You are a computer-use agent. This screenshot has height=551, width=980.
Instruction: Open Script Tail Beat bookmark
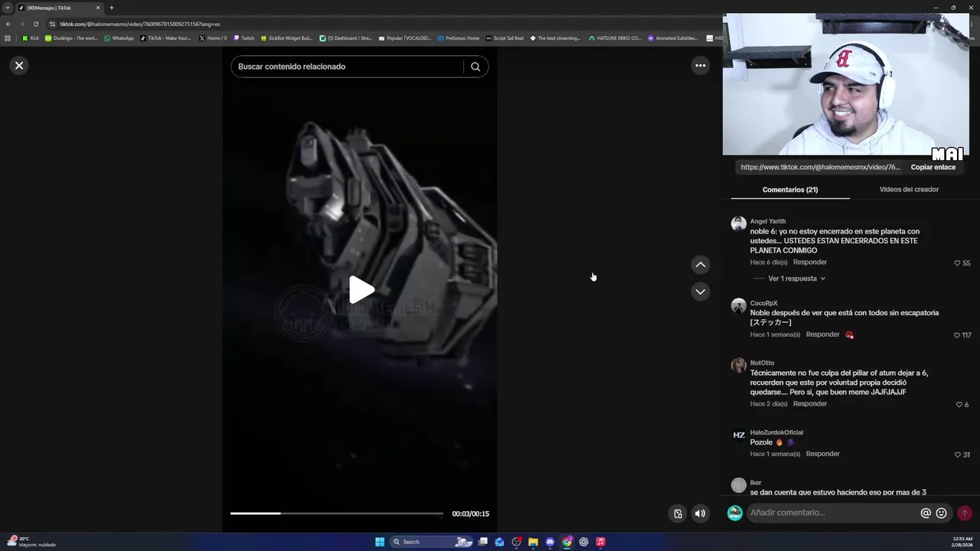[505, 38]
